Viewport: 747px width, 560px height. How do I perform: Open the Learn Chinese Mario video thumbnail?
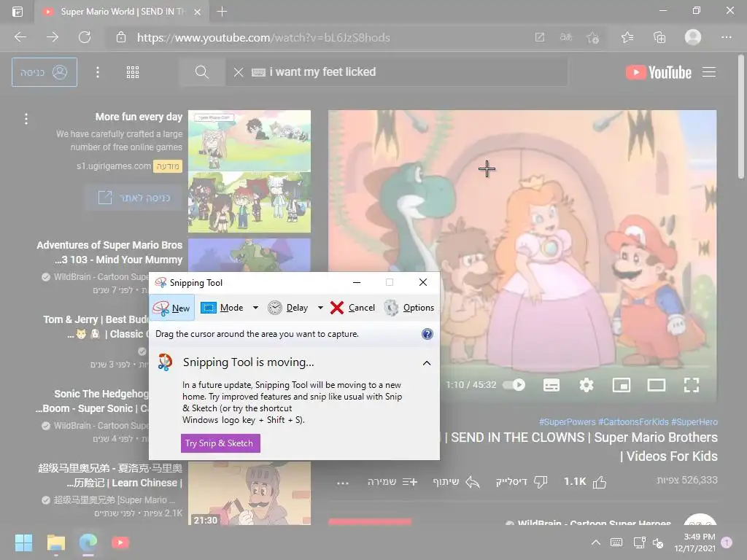pos(249,494)
